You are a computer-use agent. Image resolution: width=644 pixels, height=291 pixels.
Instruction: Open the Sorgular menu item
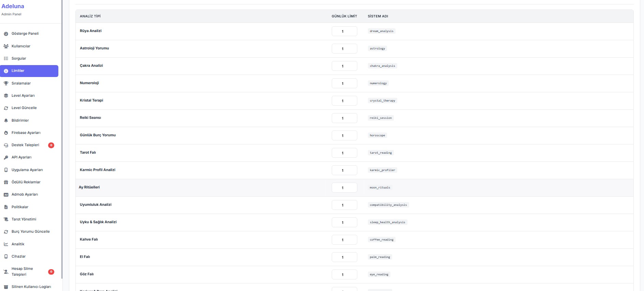(x=19, y=58)
